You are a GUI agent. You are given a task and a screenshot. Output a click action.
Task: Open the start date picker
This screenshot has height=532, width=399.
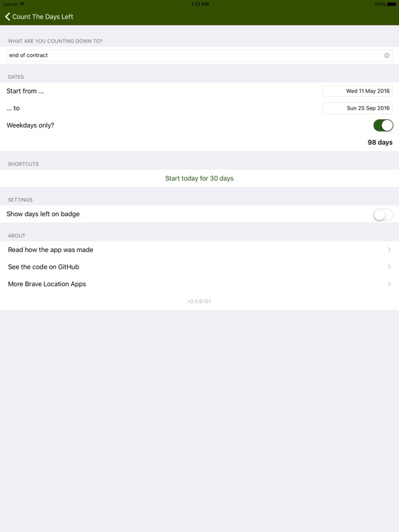pos(357,91)
